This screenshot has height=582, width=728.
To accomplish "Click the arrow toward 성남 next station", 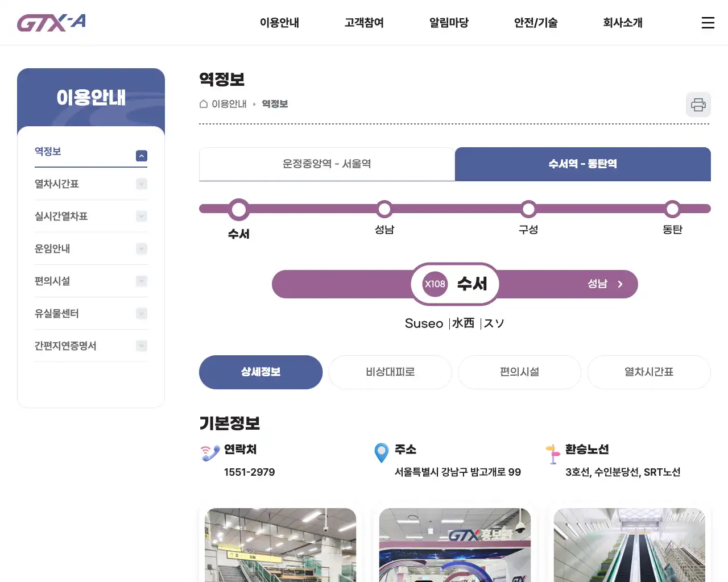I will click(620, 284).
